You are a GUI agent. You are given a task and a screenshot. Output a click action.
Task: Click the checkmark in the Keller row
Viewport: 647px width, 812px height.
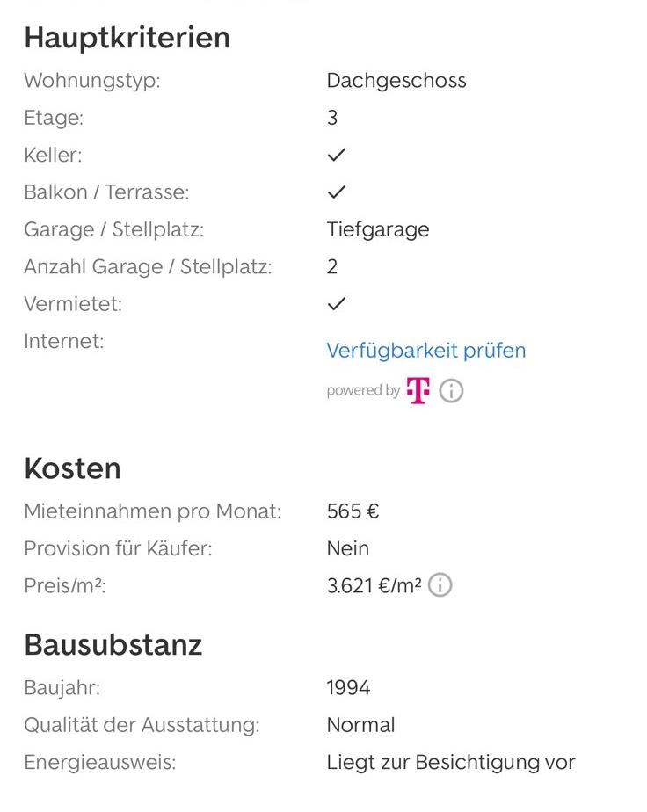pos(336,155)
